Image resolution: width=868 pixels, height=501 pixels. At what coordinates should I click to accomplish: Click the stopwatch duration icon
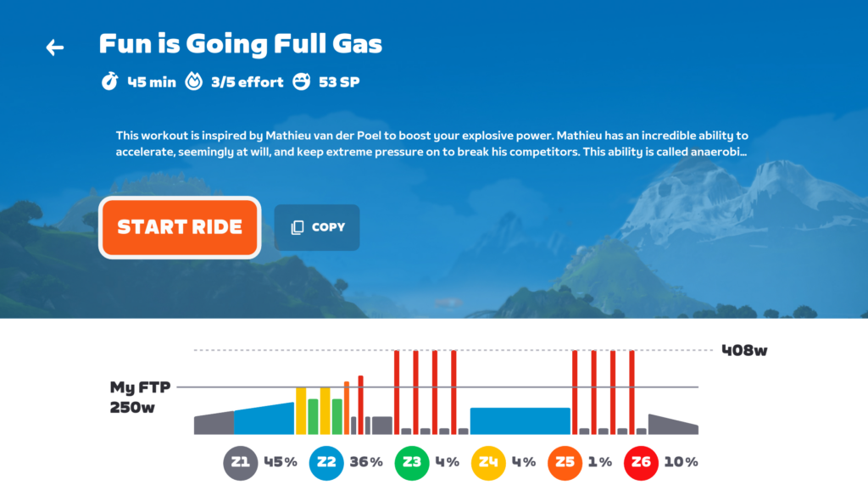(x=109, y=81)
